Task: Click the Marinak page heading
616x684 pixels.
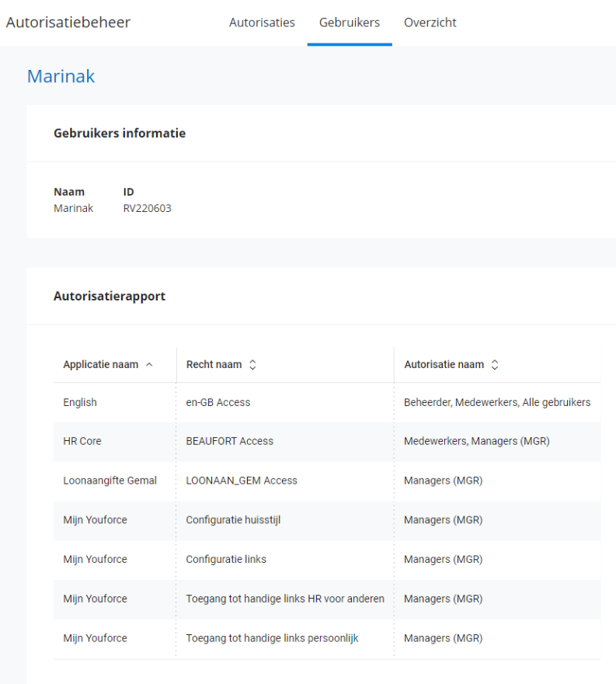Action: pos(61,76)
